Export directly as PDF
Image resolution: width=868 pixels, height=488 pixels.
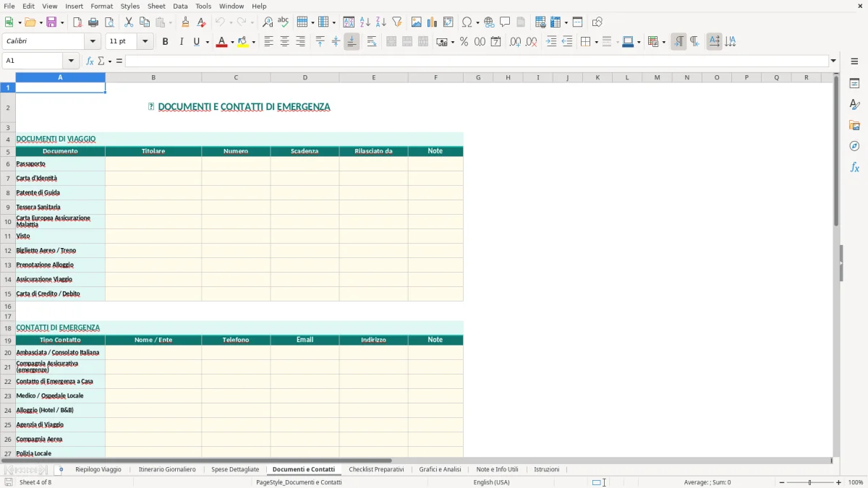click(77, 22)
